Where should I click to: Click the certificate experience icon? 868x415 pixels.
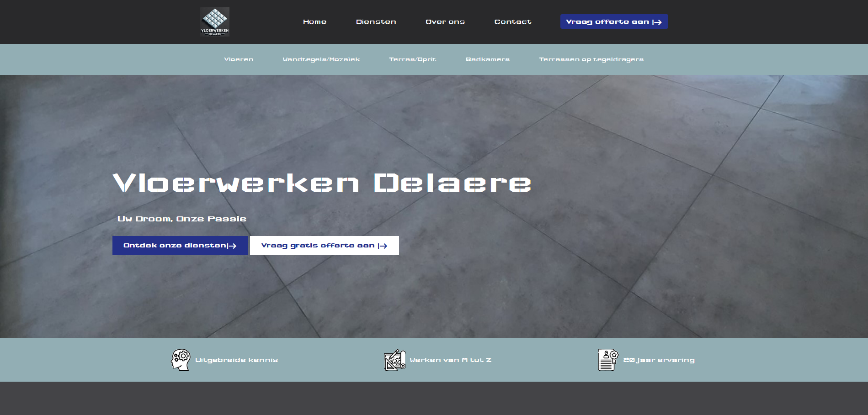[608, 360]
